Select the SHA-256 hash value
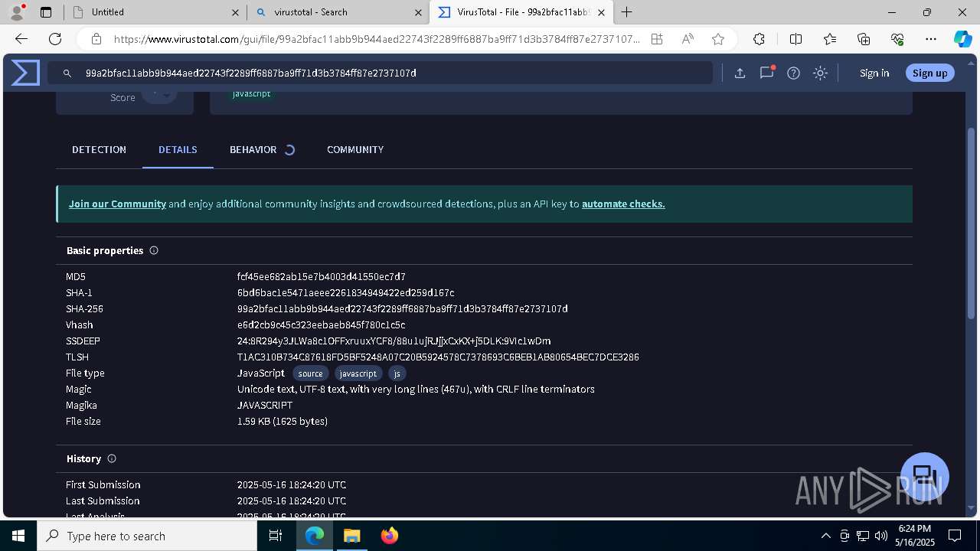980x551 pixels. pos(403,309)
